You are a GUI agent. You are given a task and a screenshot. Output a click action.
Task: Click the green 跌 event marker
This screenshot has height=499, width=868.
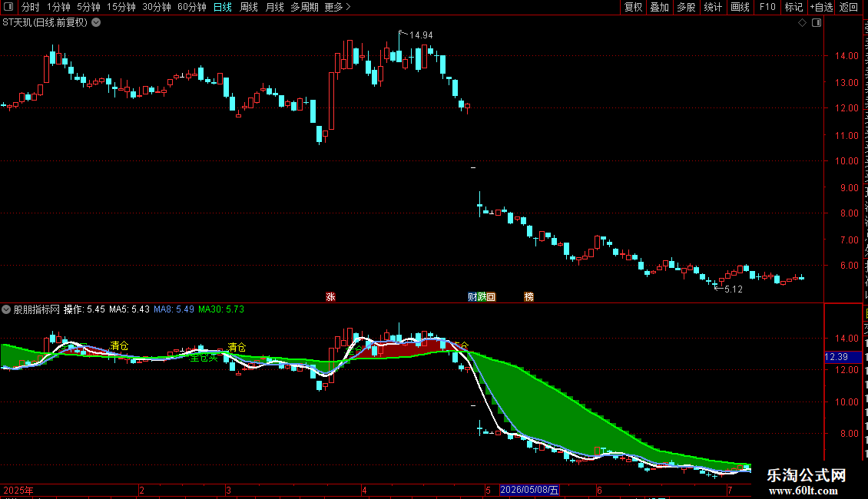point(482,297)
